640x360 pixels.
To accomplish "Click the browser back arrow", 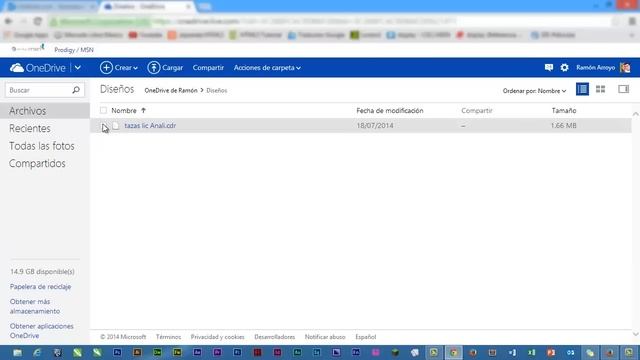I will [9, 21].
